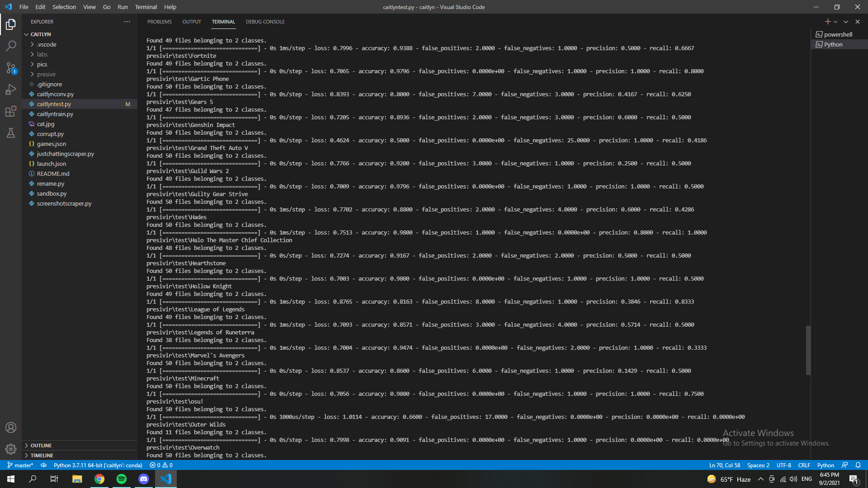Select the powershell terminal instance
Screen dimensions: 868x488
pos(838,34)
